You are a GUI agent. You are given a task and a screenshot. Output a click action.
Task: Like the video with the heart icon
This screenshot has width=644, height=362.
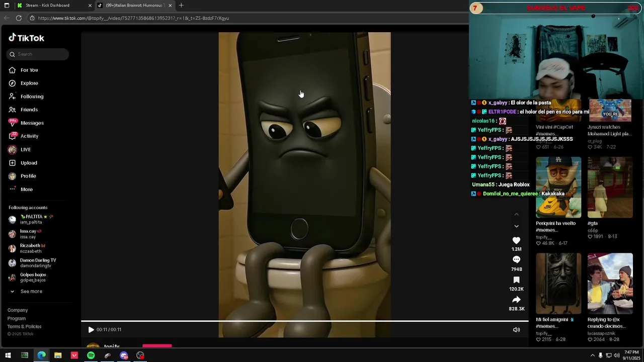(516, 241)
